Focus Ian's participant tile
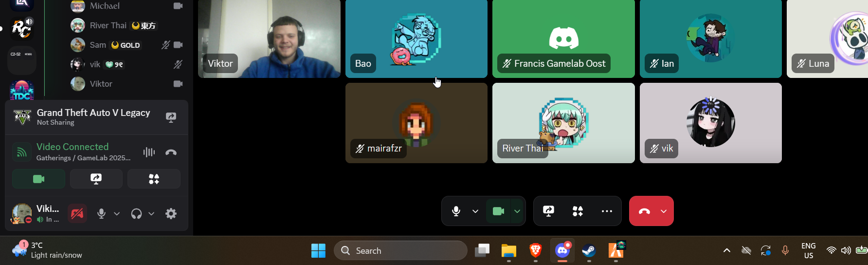The width and height of the screenshot is (868, 265). tap(711, 38)
